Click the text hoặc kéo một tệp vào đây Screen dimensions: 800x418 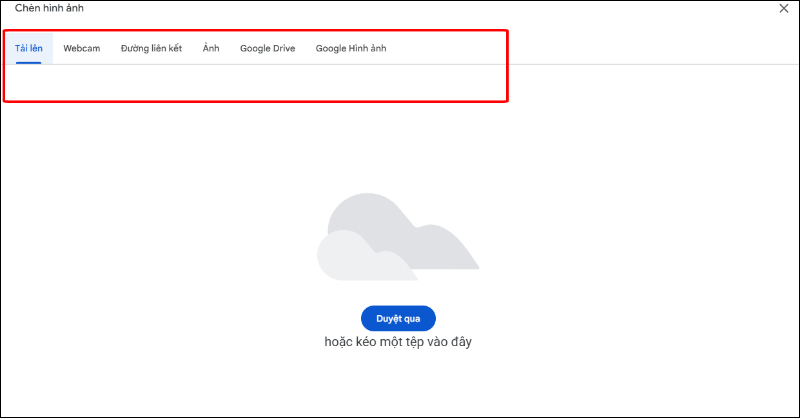(x=398, y=342)
